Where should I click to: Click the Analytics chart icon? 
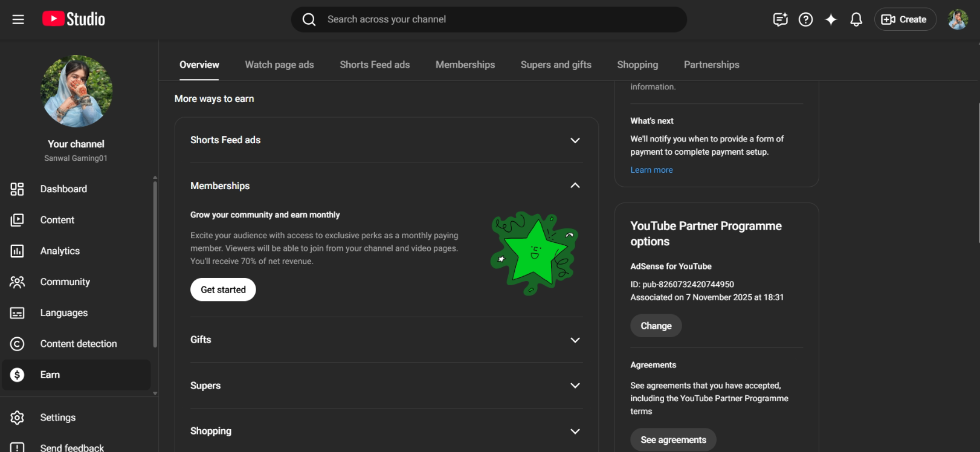[x=17, y=251]
